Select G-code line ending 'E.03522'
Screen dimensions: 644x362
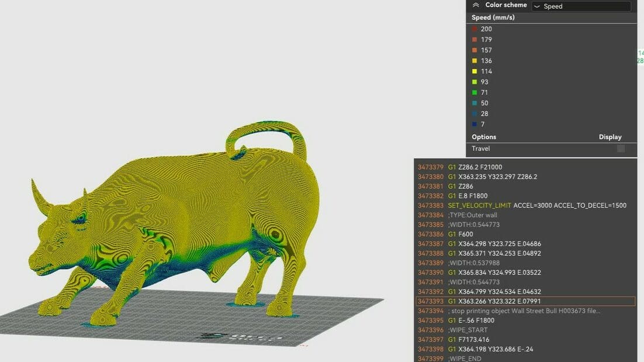[526, 273]
